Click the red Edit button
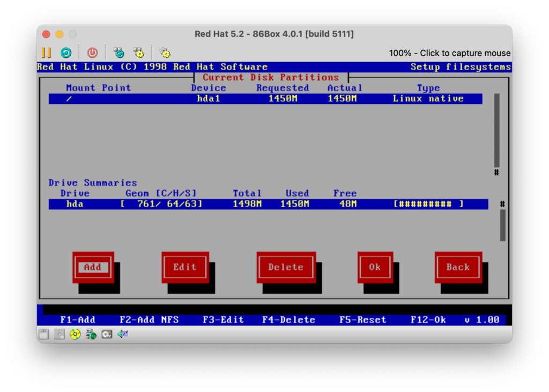Viewport: 549px width, 392px height. coord(185,267)
